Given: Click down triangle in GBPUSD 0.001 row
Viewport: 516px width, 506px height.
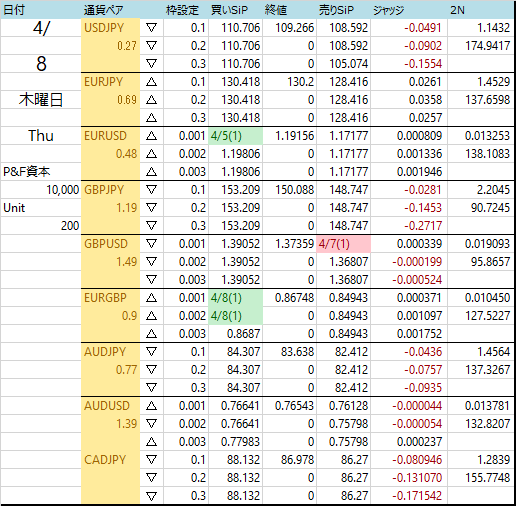Looking at the screenshot, I should tap(151, 244).
